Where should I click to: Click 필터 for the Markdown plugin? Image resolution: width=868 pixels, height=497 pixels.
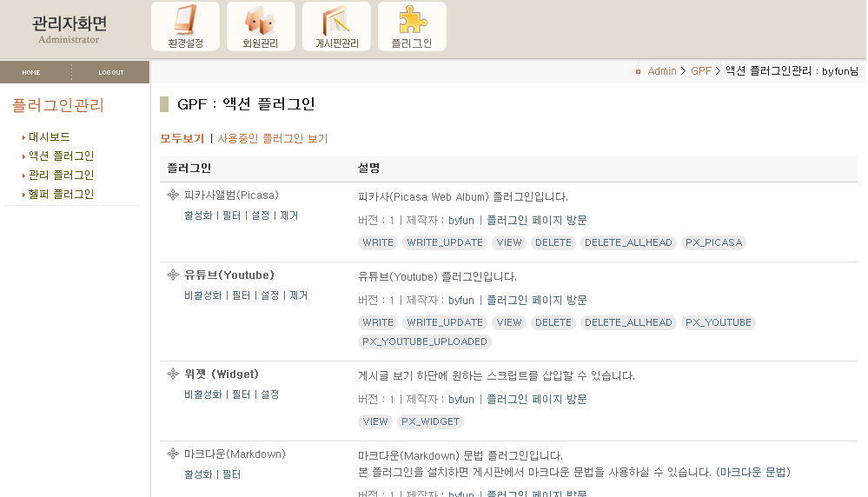point(231,474)
